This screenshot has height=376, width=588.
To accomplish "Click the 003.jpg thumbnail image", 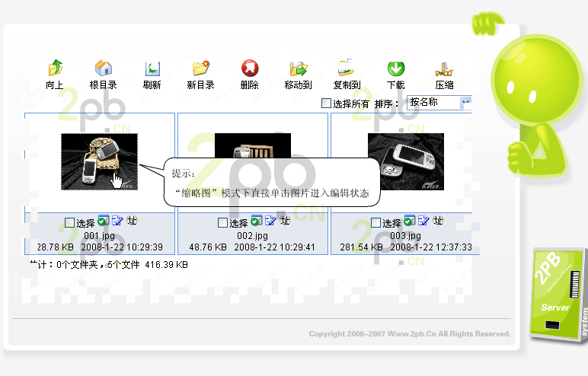I will point(406,161).
